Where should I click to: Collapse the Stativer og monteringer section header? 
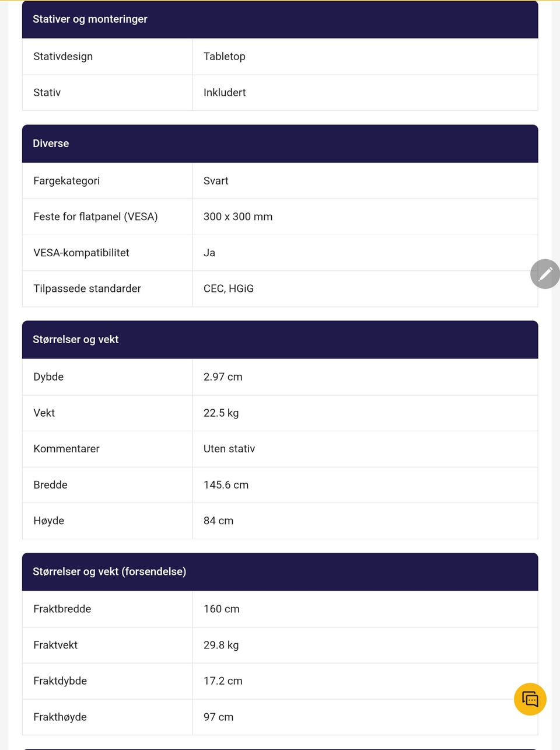90,19
